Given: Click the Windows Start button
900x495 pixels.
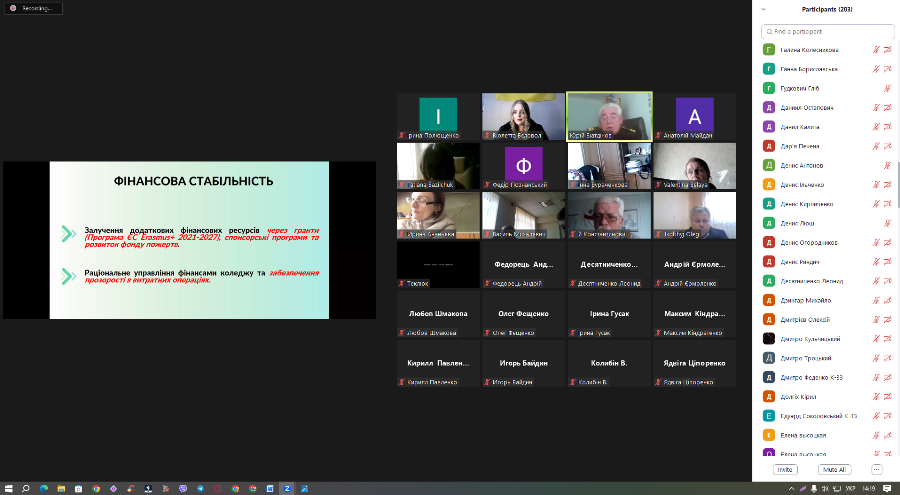Looking at the screenshot, I should tap(9, 488).
